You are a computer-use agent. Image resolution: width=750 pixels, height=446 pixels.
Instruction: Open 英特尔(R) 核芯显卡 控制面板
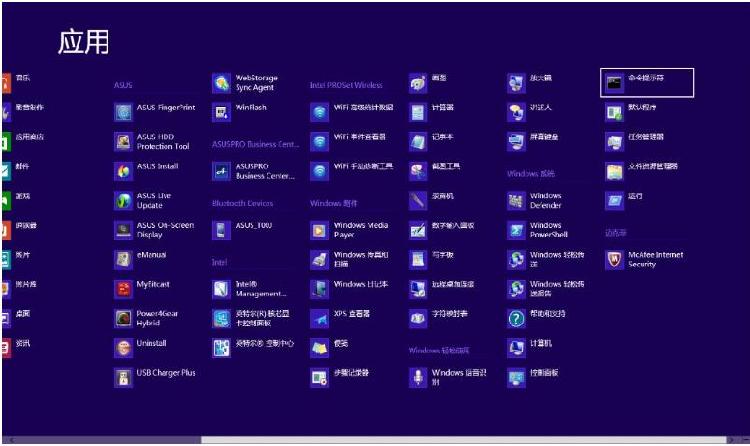[251, 319]
